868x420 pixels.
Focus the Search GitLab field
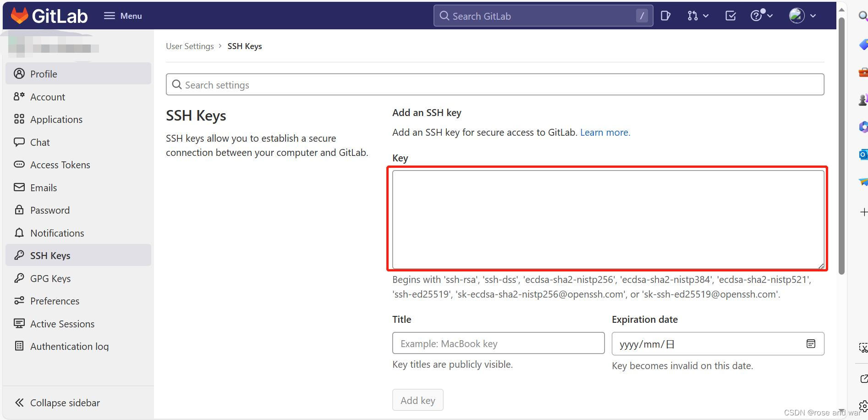(x=543, y=16)
